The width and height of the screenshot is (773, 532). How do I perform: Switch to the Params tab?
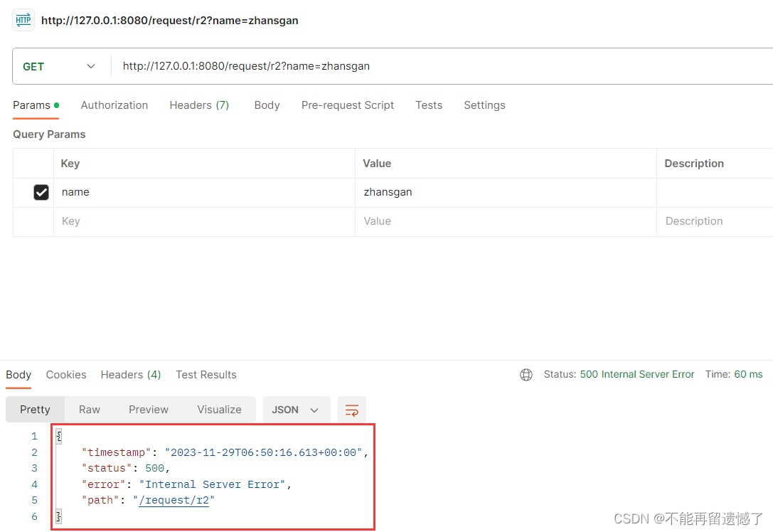36,105
